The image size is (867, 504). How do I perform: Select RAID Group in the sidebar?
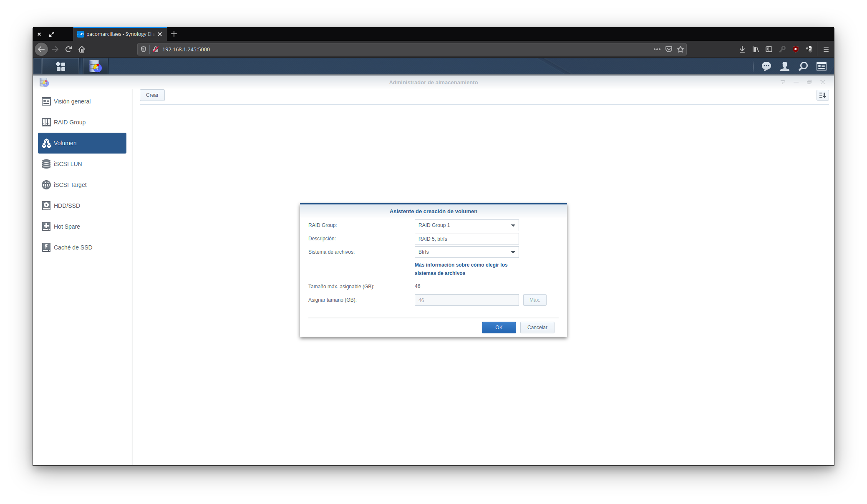[70, 122]
